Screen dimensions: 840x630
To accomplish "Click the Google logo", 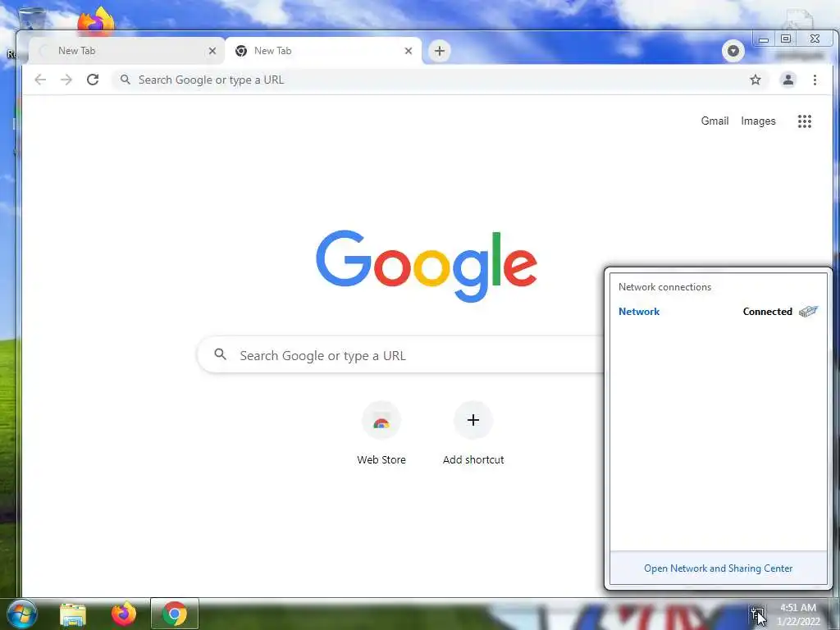I will pyautogui.click(x=427, y=266).
